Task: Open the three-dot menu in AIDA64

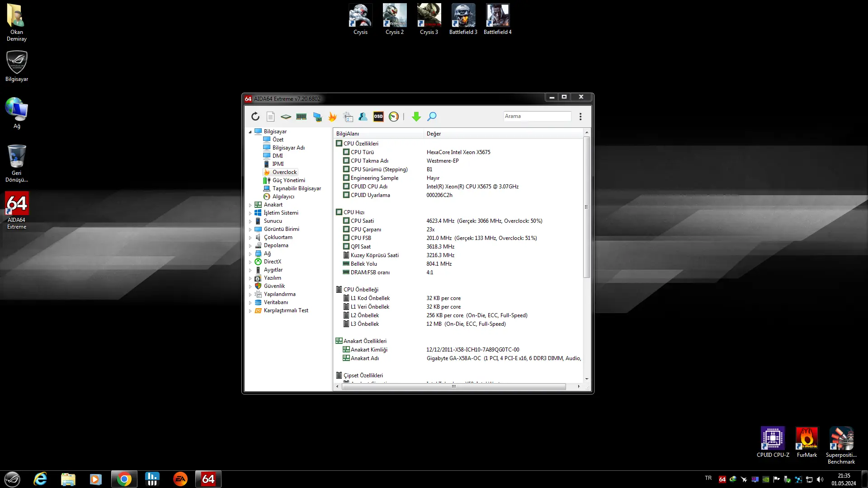Action: click(x=580, y=117)
